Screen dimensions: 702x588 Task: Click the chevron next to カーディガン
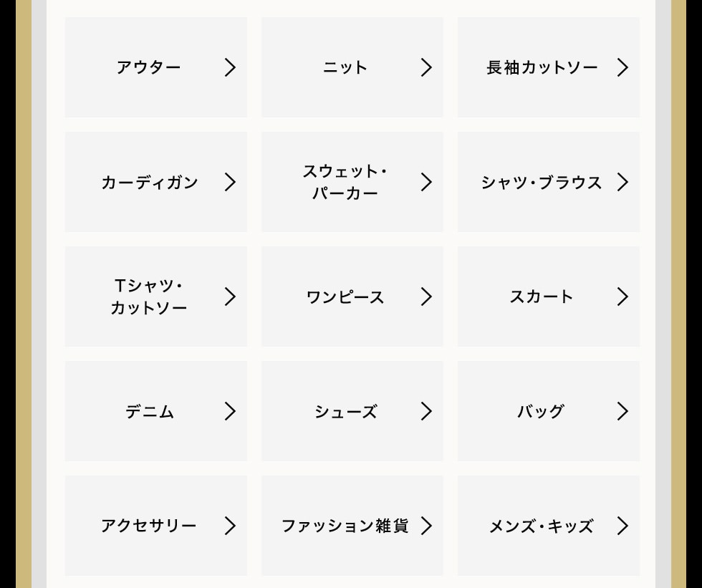(x=230, y=182)
